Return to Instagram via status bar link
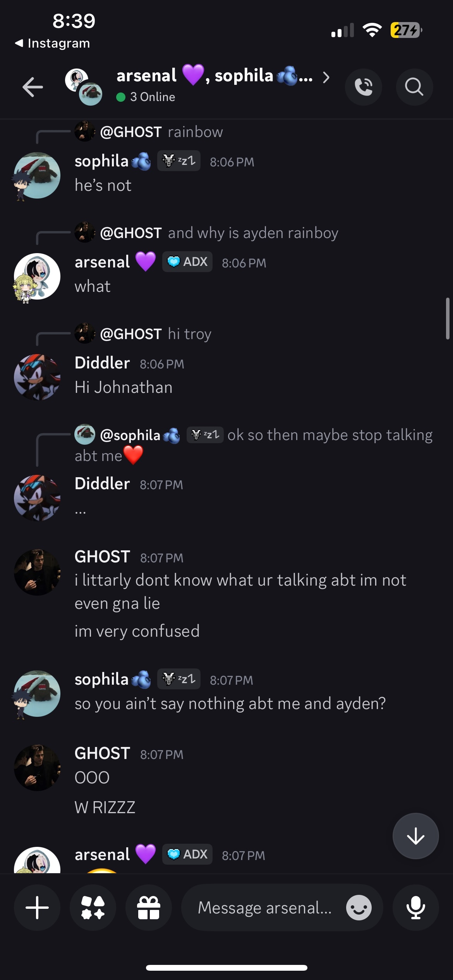 pyautogui.click(x=52, y=43)
